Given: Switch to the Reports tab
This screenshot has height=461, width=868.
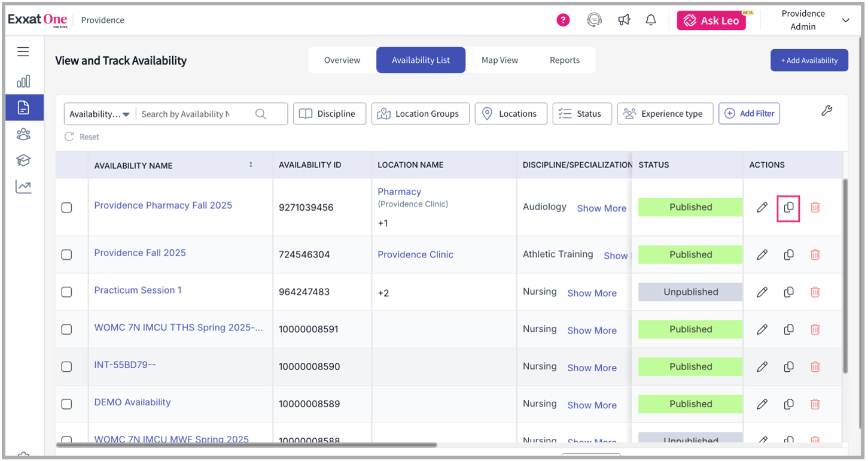Looking at the screenshot, I should [565, 60].
